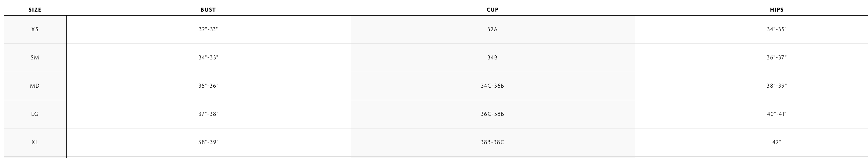The height and width of the screenshot is (158, 868).
Task: Click the 32"-33" bust measurement cell
Action: pyautogui.click(x=208, y=29)
